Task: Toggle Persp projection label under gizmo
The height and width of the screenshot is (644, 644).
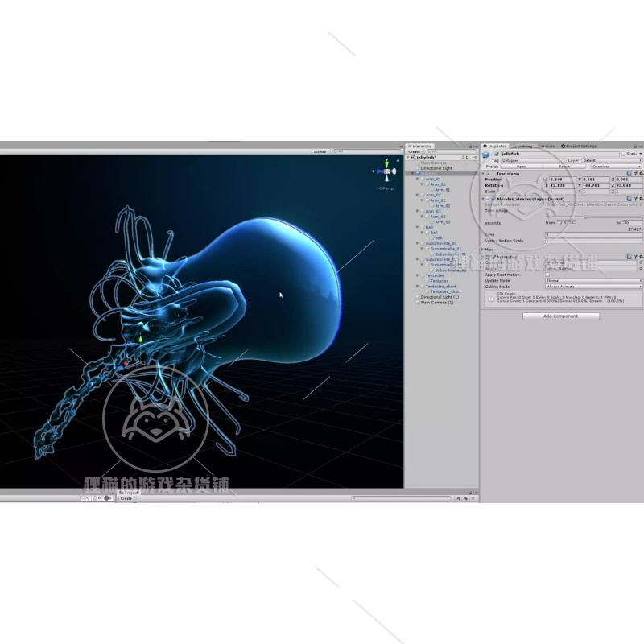Action: [386, 188]
